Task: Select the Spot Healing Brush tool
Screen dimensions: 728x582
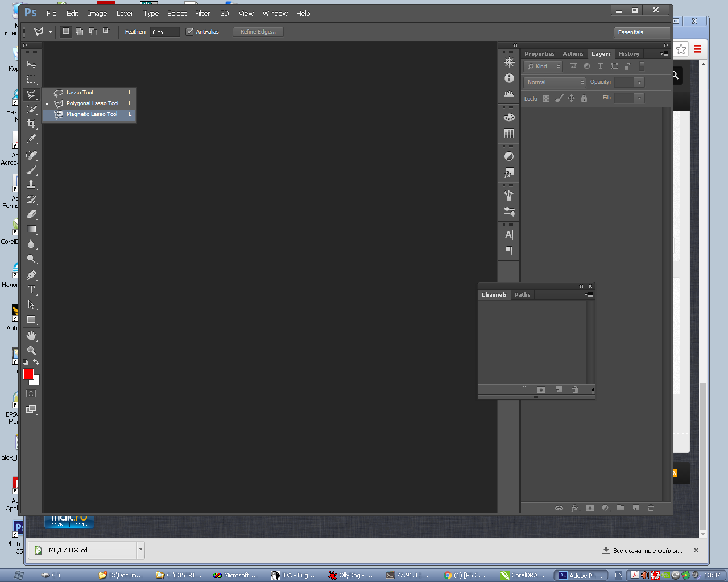Action: click(31, 155)
